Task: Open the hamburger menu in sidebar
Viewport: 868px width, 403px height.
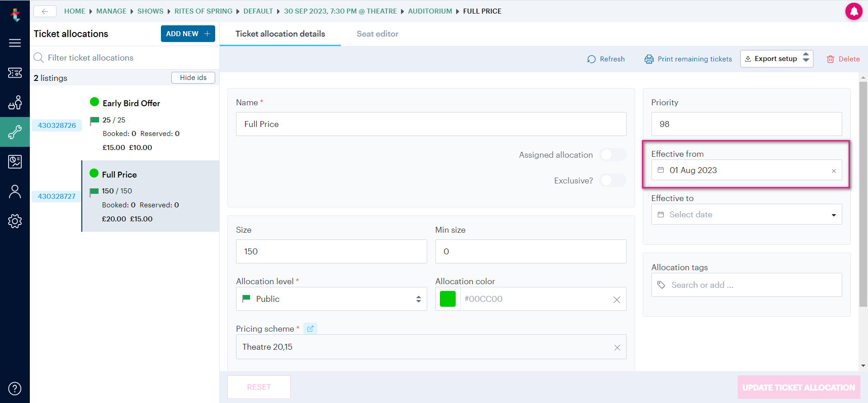Action: (x=15, y=43)
